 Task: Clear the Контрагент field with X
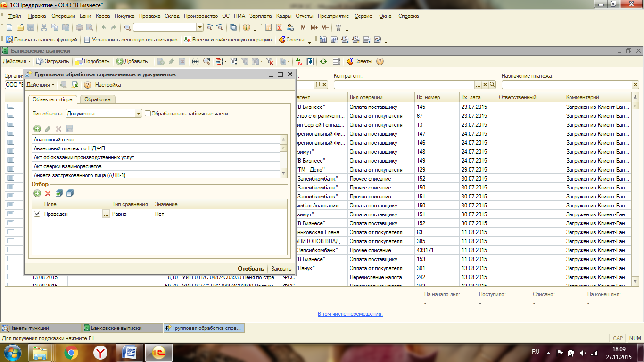click(485, 85)
